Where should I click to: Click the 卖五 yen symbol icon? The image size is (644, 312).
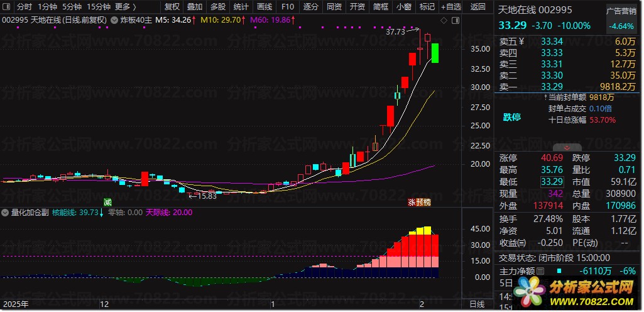(521, 41)
